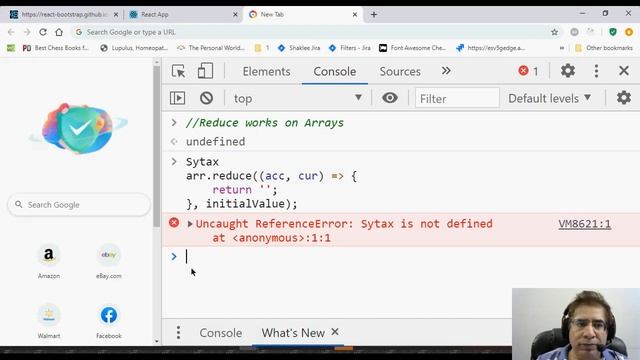
Task: Close the React App tab
Action: click(236, 14)
